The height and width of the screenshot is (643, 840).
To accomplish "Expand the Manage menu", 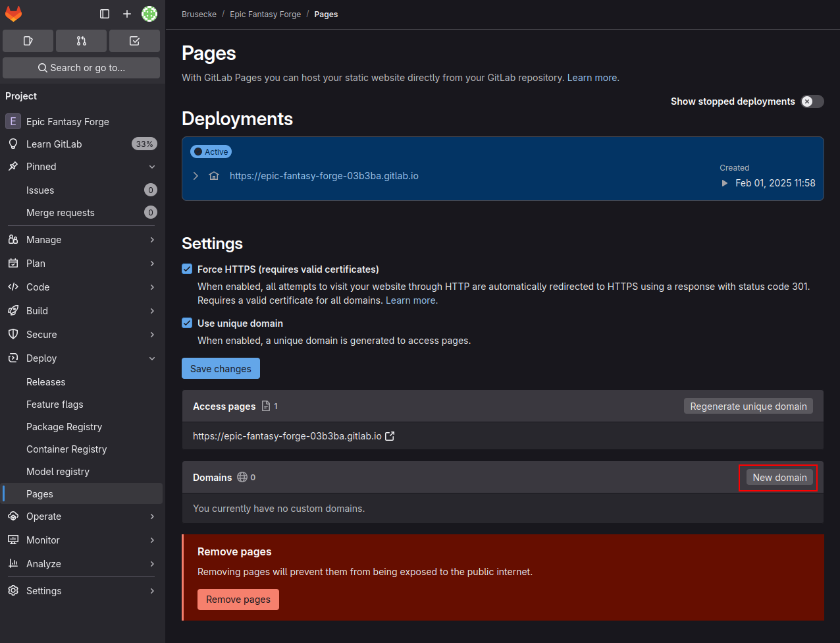I will [82, 240].
